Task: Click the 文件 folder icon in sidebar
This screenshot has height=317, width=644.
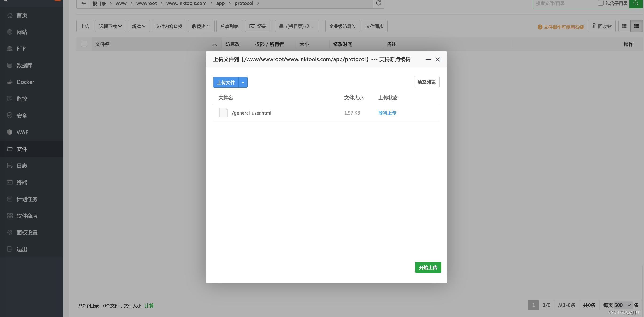Action: (9, 149)
